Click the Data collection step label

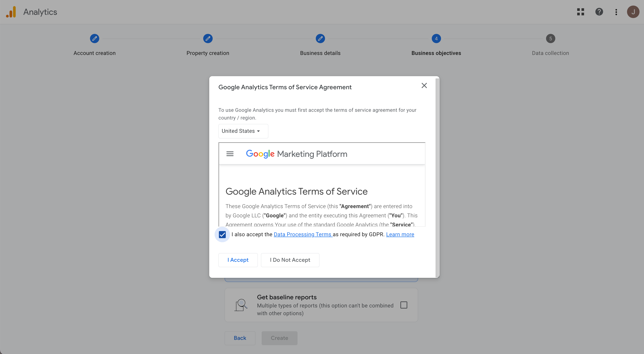(x=551, y=53)
